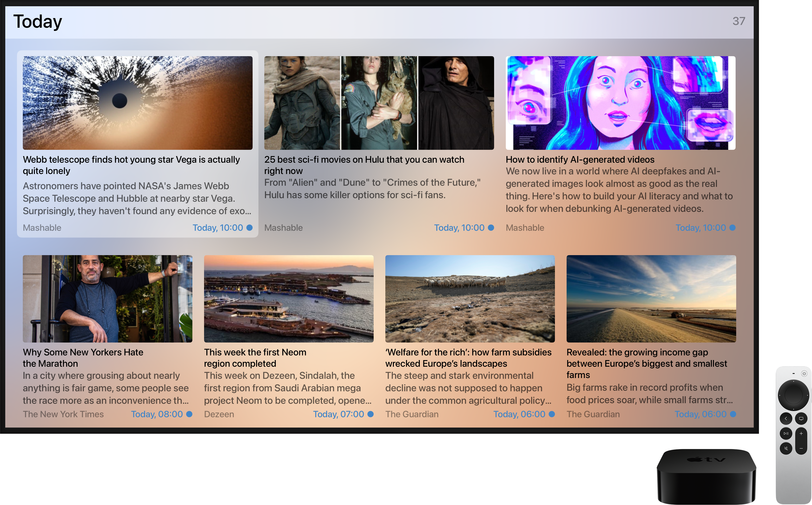Open the farm subsidies sheep landscape photo
Screen dimensions: 812x505
coord(470,299)
